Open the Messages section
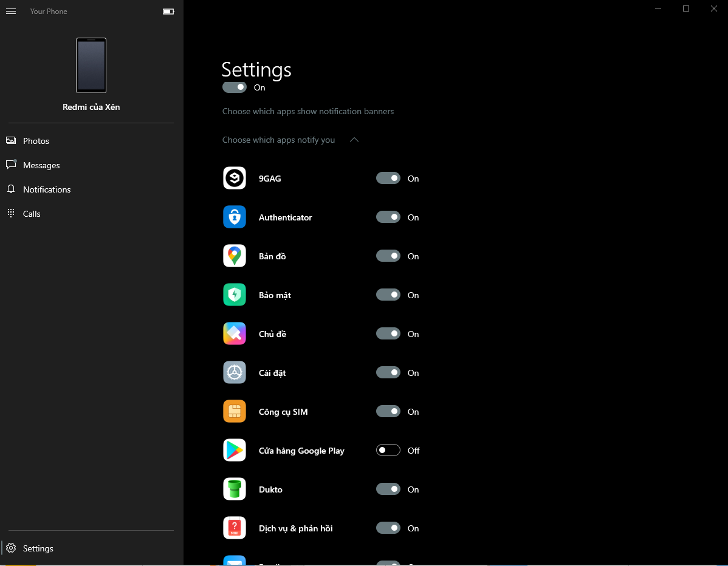 pos(91,165)
